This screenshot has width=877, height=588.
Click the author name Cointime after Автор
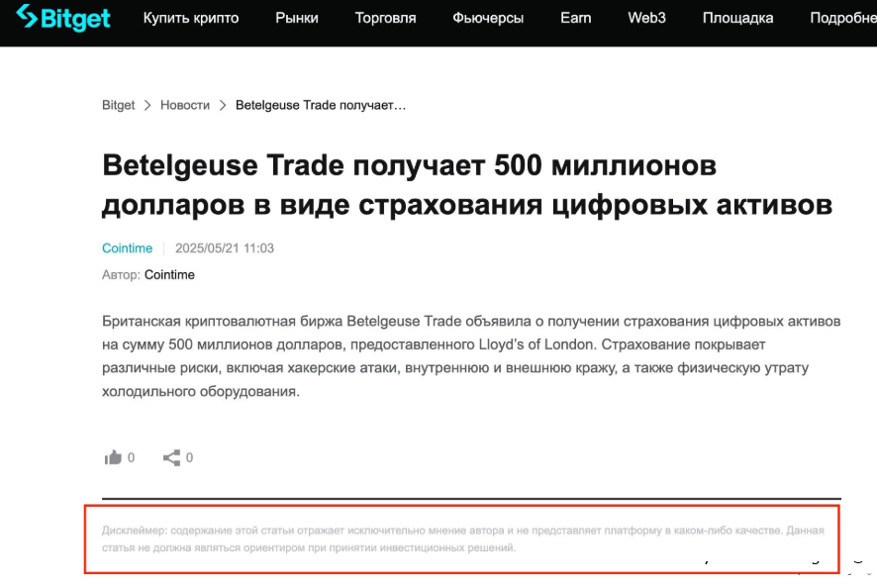169,274
